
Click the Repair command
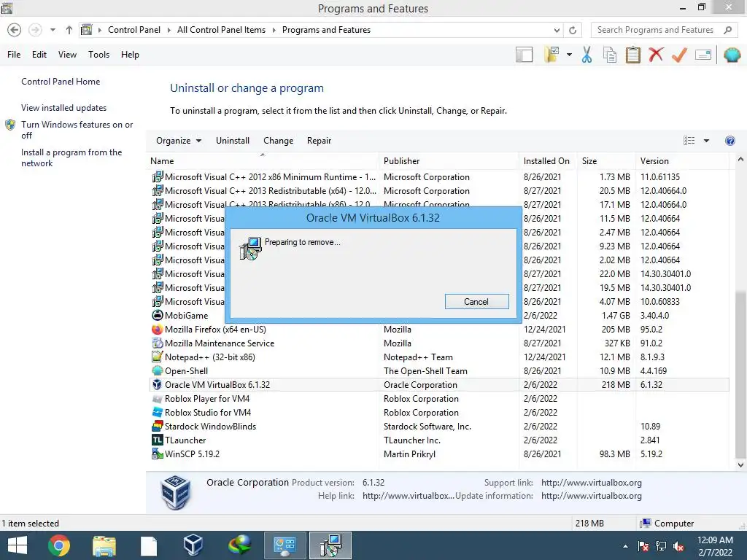click(319, 141)
